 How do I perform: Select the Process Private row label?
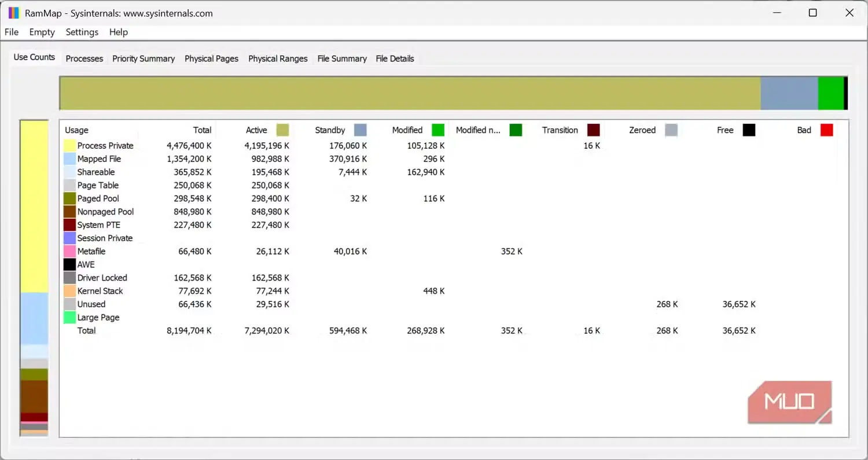(x=105, y=146)
